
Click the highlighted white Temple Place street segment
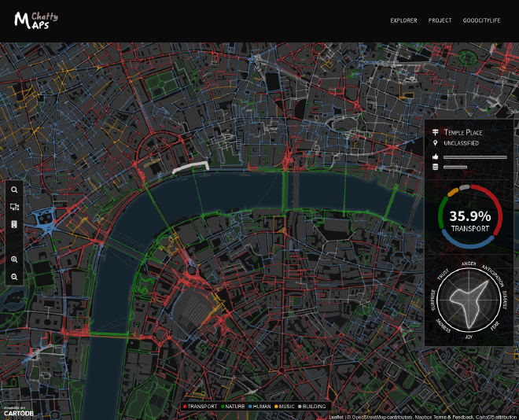click(190, 167)
